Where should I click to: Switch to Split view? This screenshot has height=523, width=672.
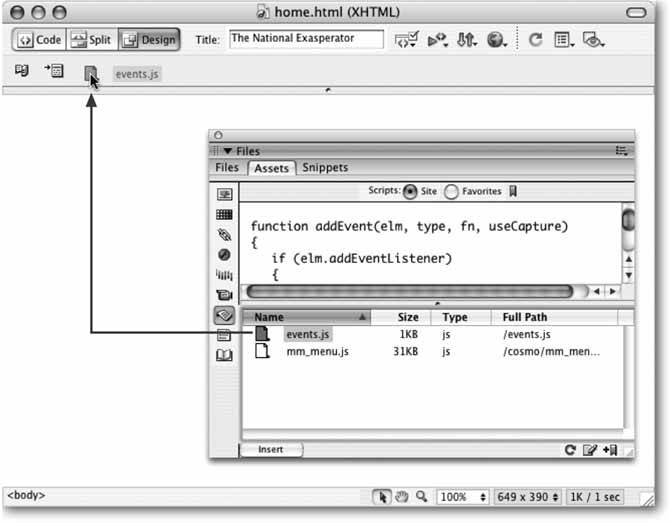coord(92,40)
